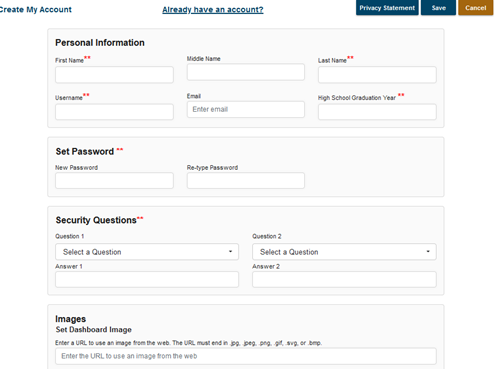Open the Privacy Statement
Viewport: 494px width, 369px height.
387,8
